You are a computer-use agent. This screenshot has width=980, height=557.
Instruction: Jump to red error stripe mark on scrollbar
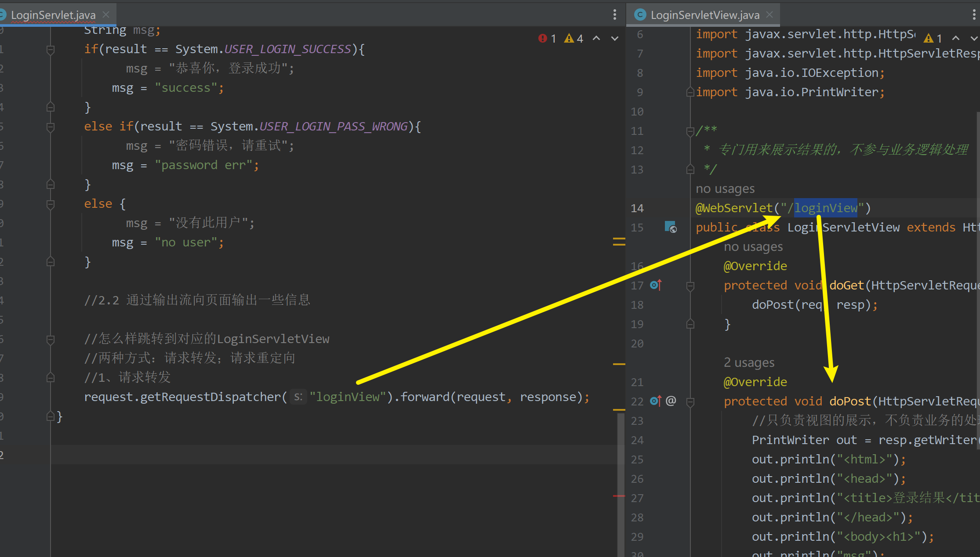pyautogui.click(x=619, y=496)
